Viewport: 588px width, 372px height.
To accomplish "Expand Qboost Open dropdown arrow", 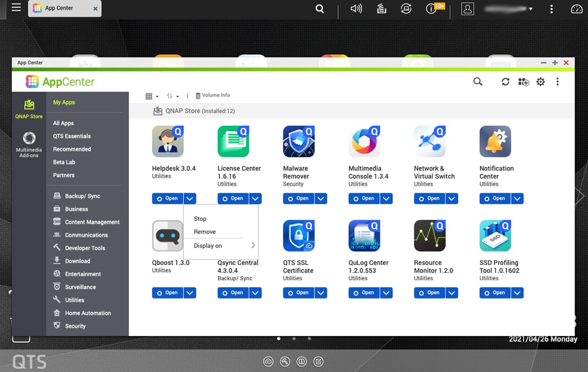I will click(x=190, y=293).
